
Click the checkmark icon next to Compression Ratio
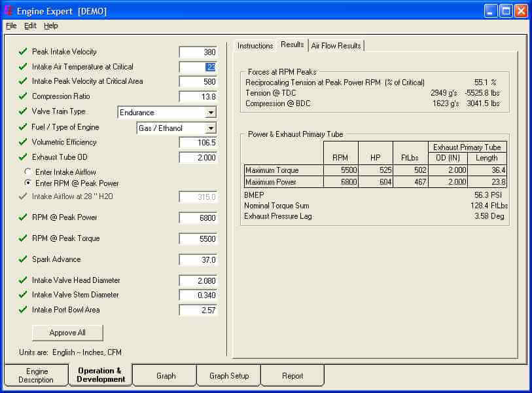click(23, 96)
